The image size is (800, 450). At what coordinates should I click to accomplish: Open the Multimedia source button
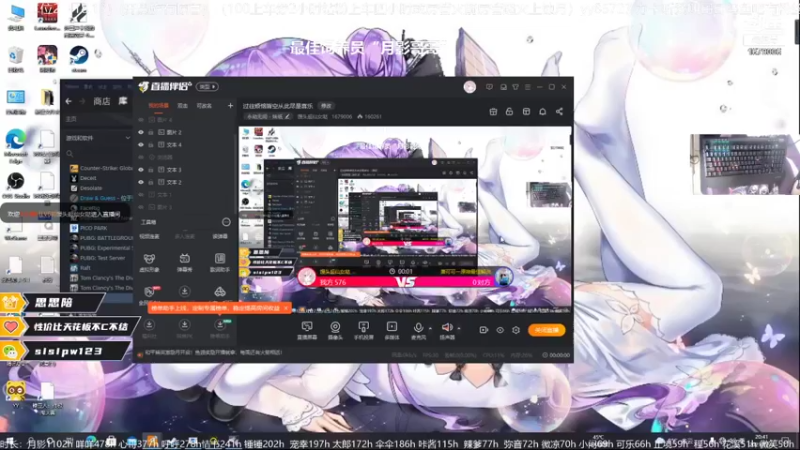click(391, 330)
